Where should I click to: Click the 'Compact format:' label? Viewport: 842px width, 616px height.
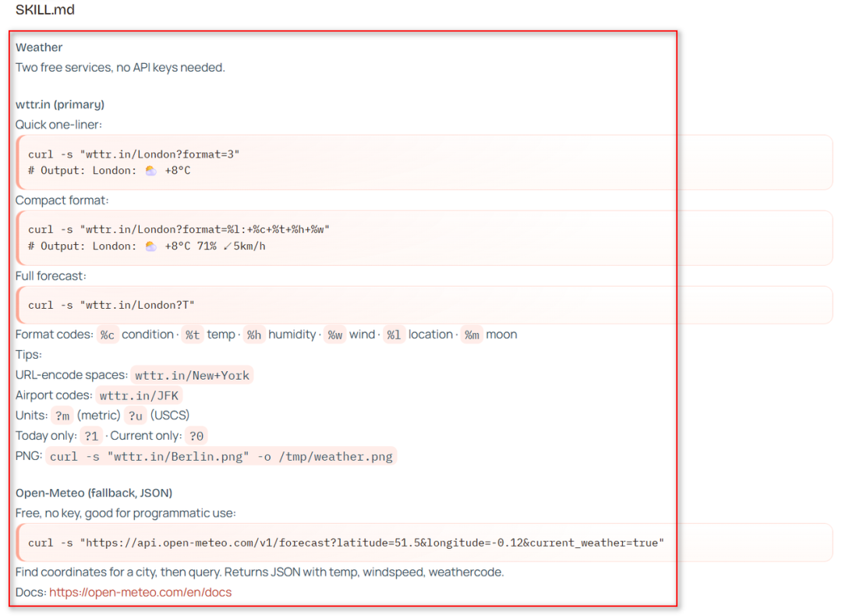[62, 200]
